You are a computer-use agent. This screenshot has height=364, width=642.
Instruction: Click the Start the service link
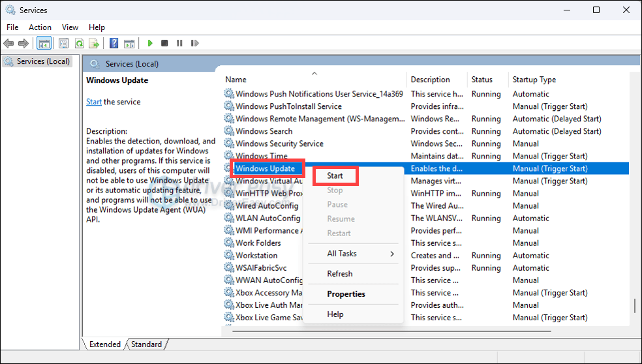pyautogui.click(x=94, y=102)
